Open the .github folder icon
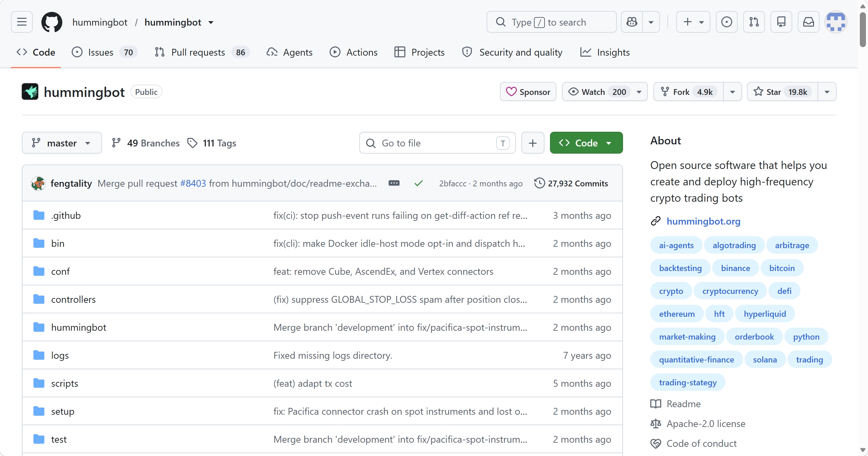Image resolution: width=868 pixels, height=456 pixels. (39, 215)
